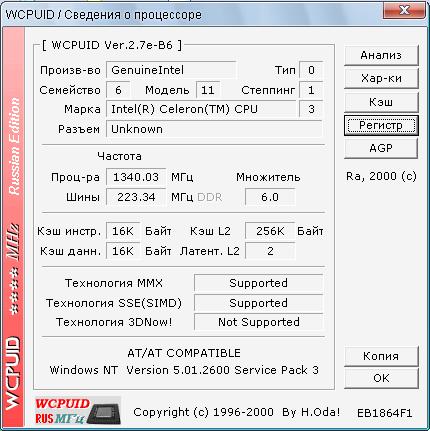This screenshot has width=430, height=431.
Task: Click the 223.34 bus frequency value
Action: pos(136,197)
